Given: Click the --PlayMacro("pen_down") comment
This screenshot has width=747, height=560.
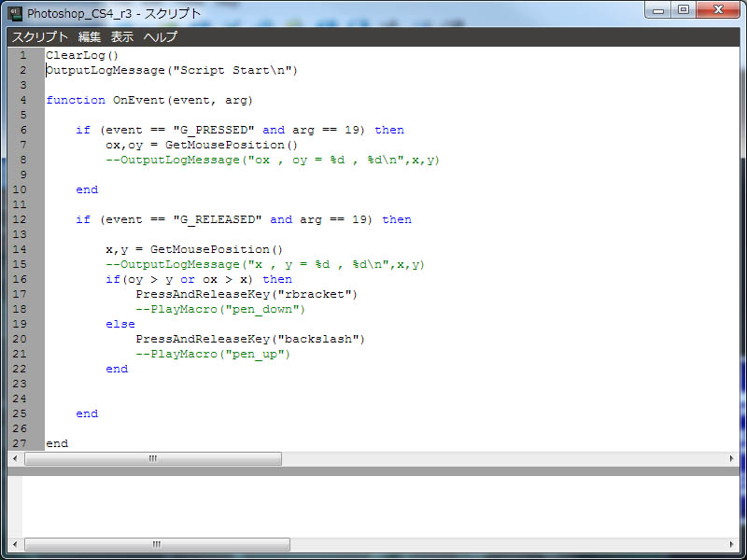Looking at the screenshot, I should click(x=220, y=310).
